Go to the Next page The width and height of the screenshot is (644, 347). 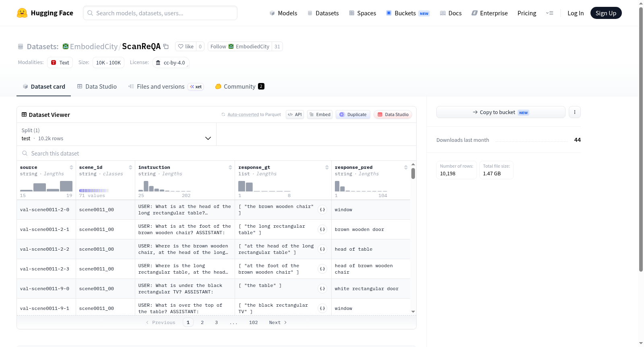[x=278, y=322]
